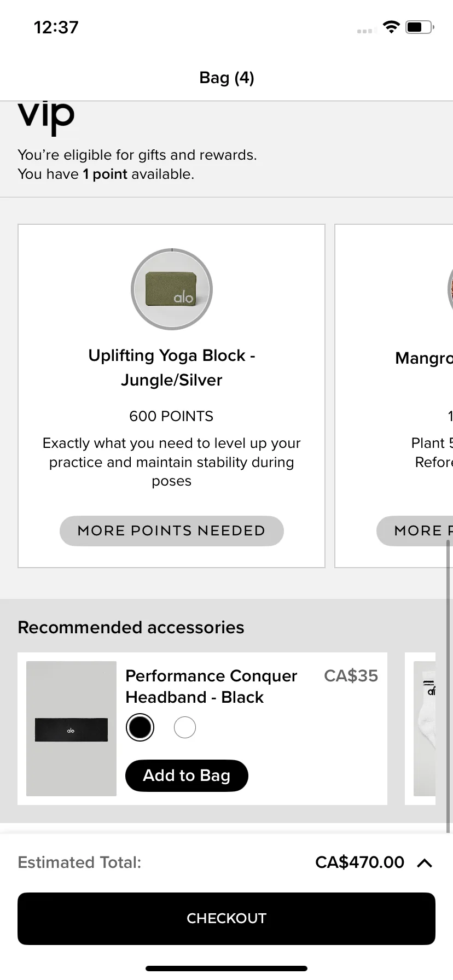
Task: Tap the battery indicator icon
Action: click(420, 27)
